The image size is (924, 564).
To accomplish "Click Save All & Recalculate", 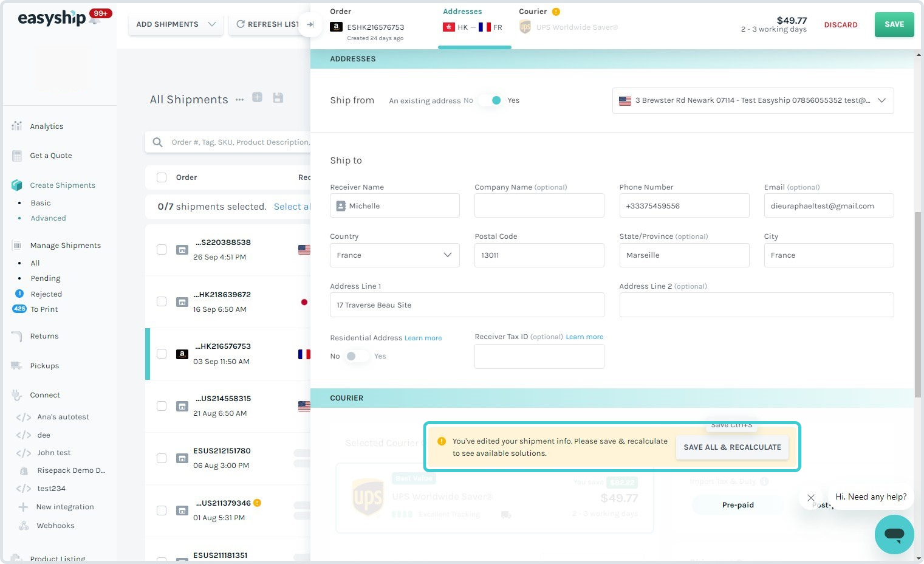I will 732,447.
